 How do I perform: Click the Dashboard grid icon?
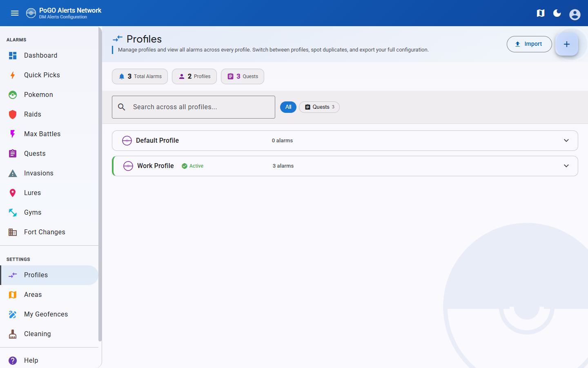[13, 56]
